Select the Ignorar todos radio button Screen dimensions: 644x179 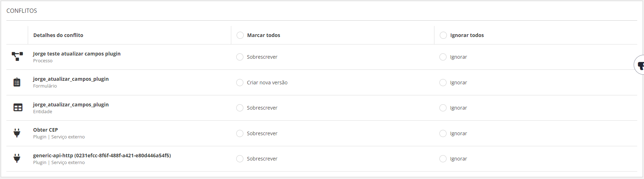(443, 35)
